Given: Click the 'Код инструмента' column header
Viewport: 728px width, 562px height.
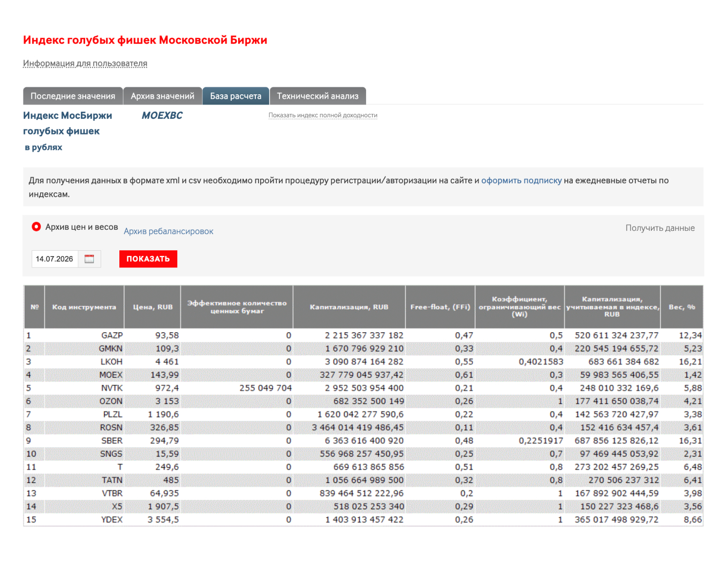Looking at the screenshot, I should point(84,307).
